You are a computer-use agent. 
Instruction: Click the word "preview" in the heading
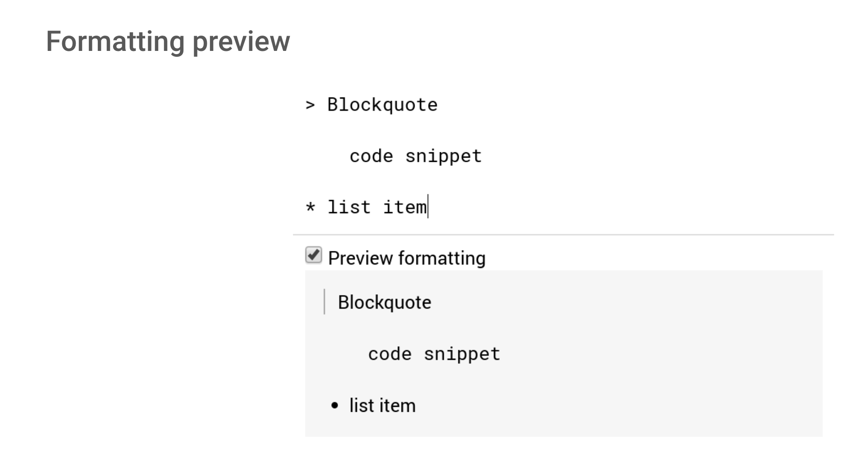point(241,41)
